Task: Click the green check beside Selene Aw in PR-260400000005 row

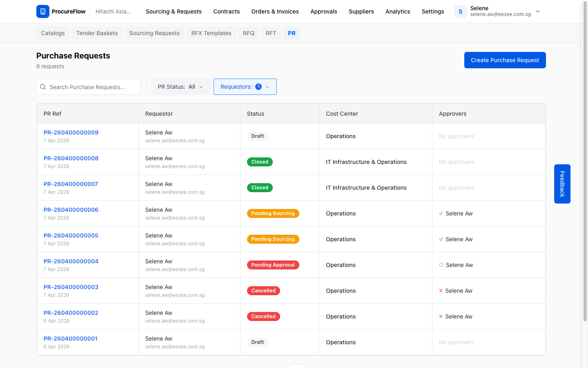Action: coord(441,239)
